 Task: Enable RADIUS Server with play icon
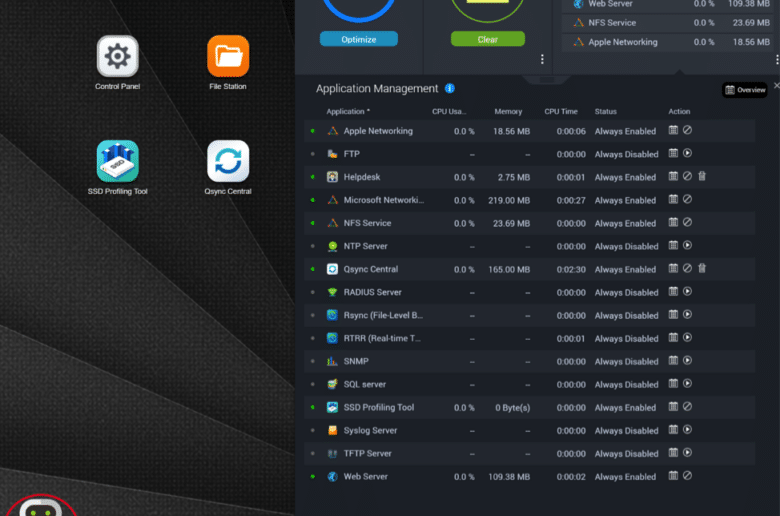(x=687, y=292)
